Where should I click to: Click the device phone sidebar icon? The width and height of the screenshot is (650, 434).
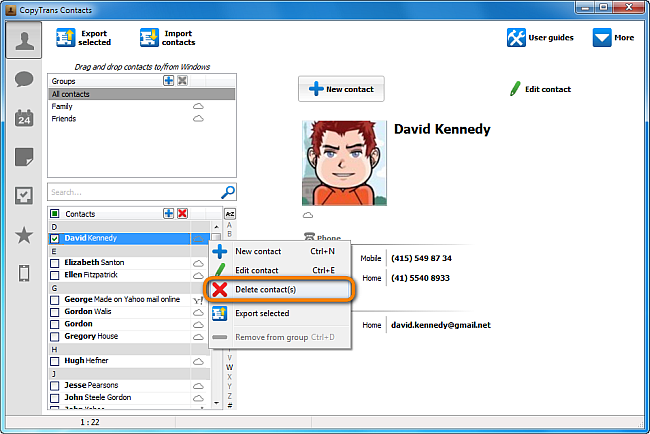tap(24, 274)
